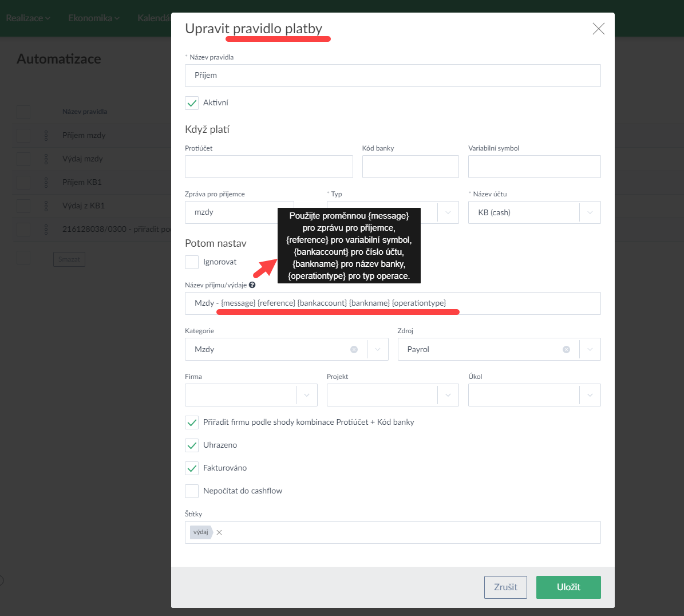
Task: Click drag handle for Příjem mzdy row
Action: 46,136
